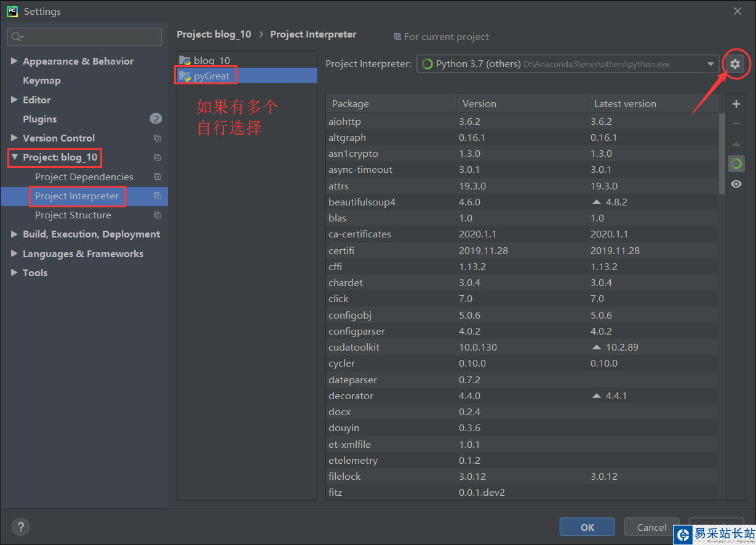Collapse the Project: blog_10 section
Screen dimensions: 756x545
[14, 157]
